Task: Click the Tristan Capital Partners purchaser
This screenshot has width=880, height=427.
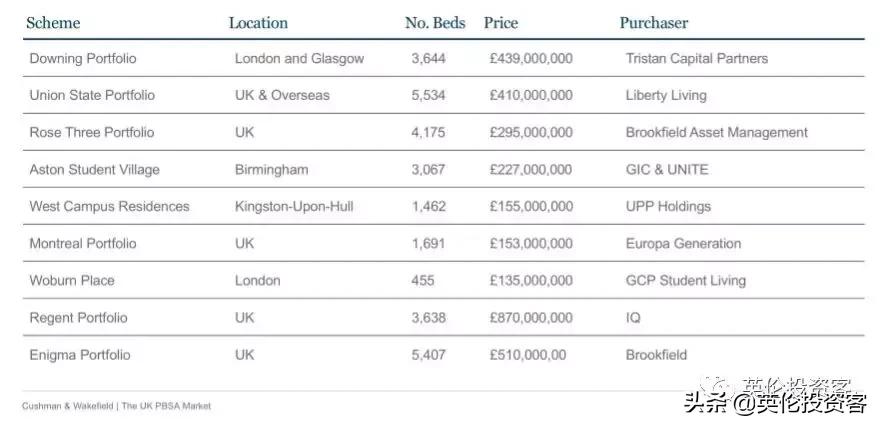Action: coord(697,59)
